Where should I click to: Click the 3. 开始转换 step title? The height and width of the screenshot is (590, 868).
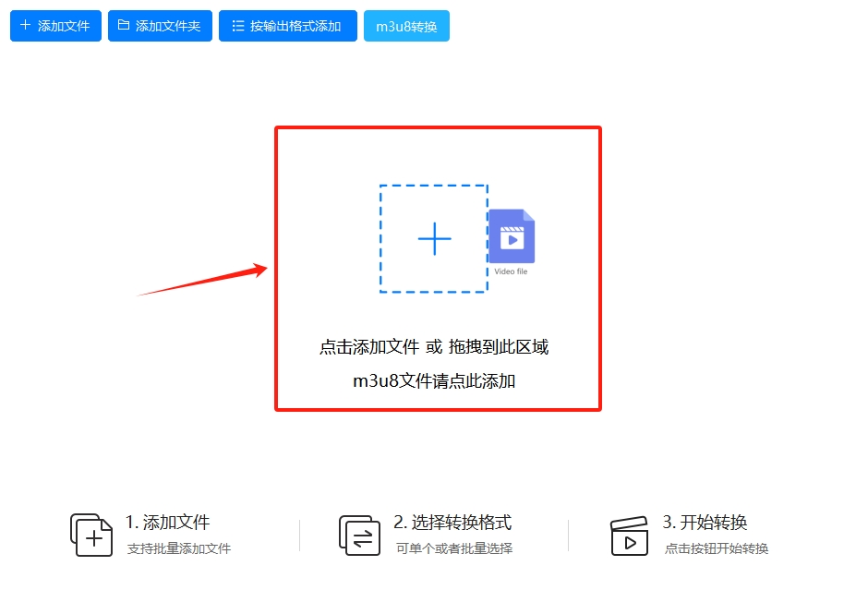pyautogui.click(x=705, y=522)
